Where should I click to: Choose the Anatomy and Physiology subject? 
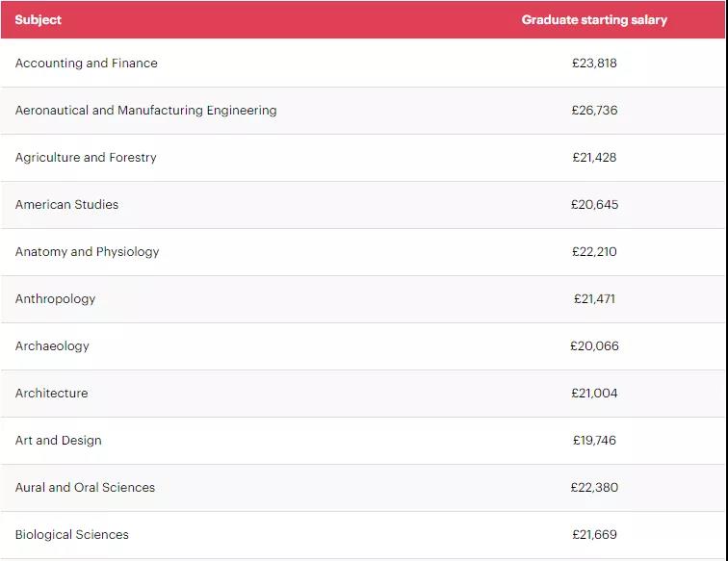[88, 252]
